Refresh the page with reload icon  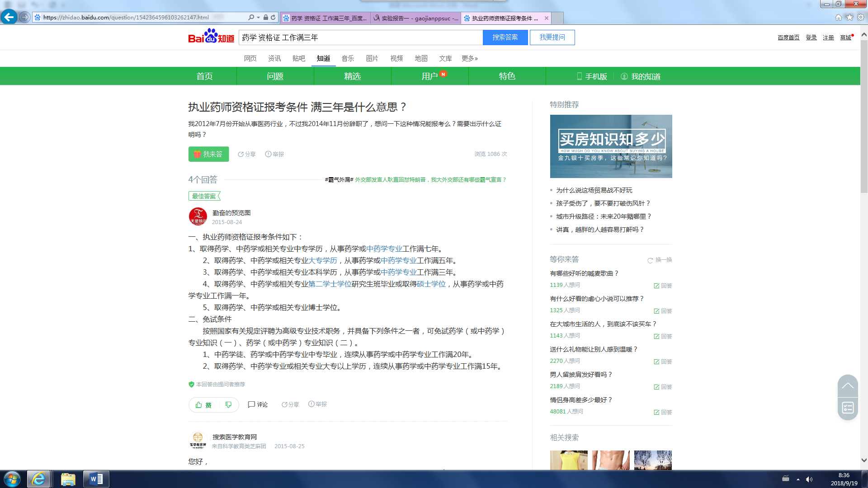point(273,17)
